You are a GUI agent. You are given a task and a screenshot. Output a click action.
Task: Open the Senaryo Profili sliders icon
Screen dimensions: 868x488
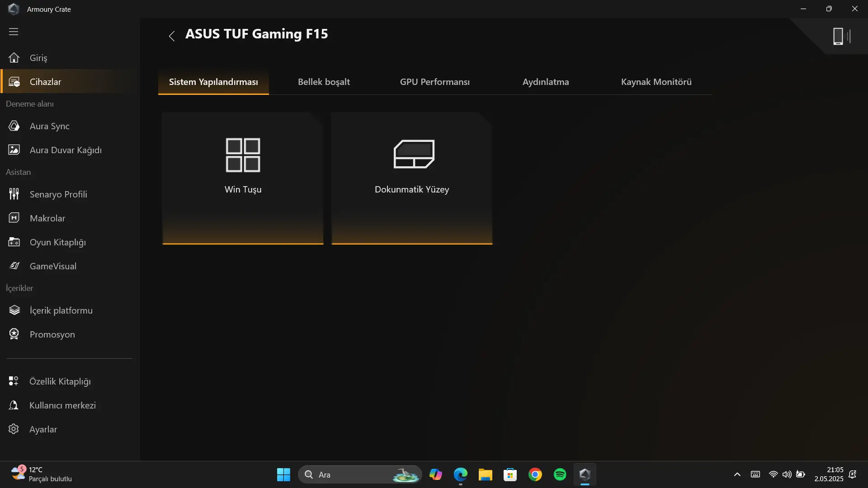(x=14, y=194)
